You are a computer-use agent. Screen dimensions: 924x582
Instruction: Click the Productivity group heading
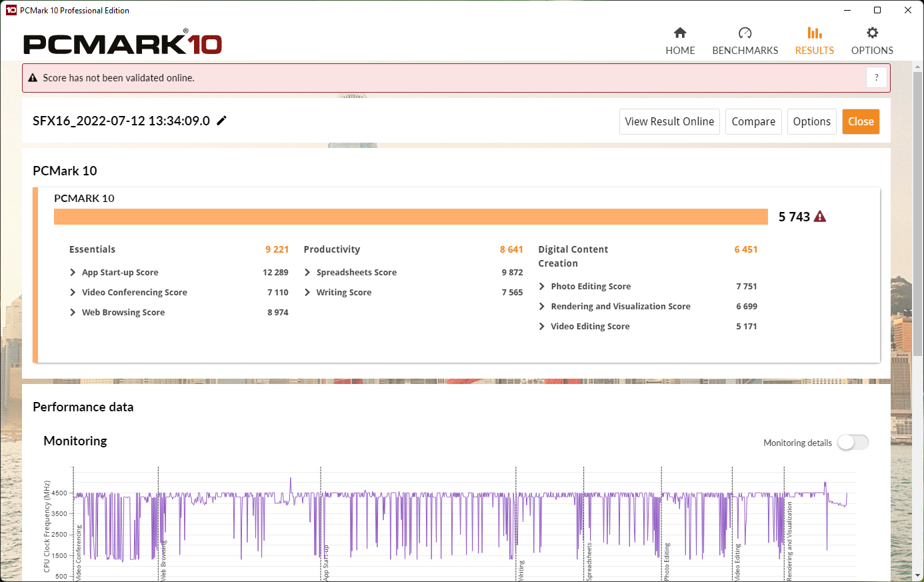pos(332,249)
